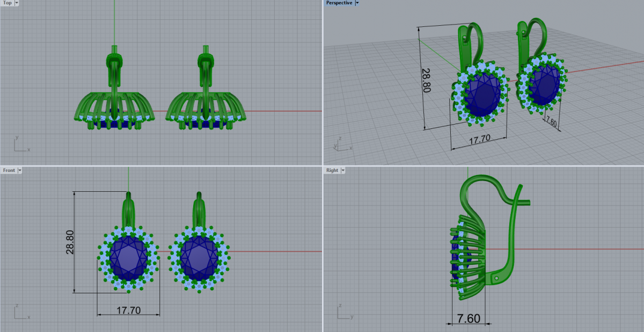Screen dimensions: 644x332
Task: Select the 17.70 dimension in Front viewport
Action: (128, 310)
